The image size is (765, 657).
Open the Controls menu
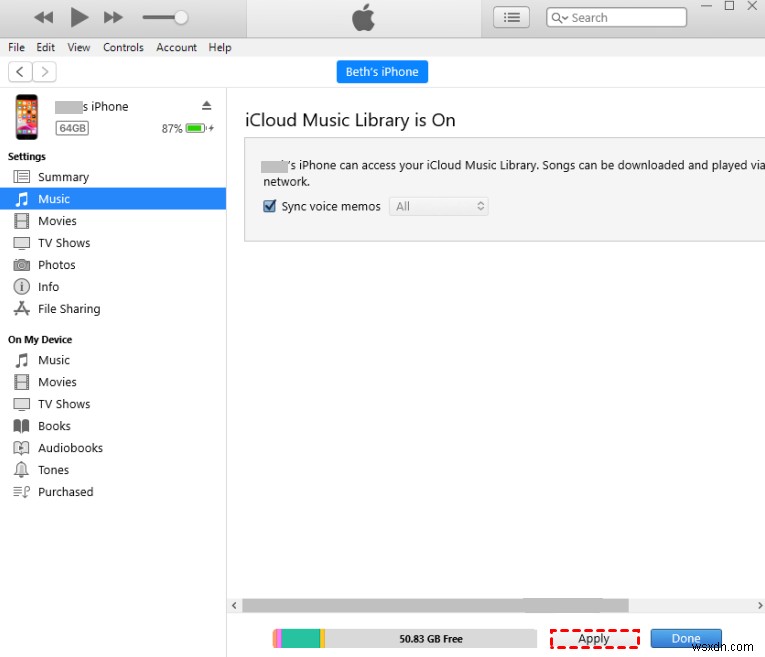click(123, 47)
